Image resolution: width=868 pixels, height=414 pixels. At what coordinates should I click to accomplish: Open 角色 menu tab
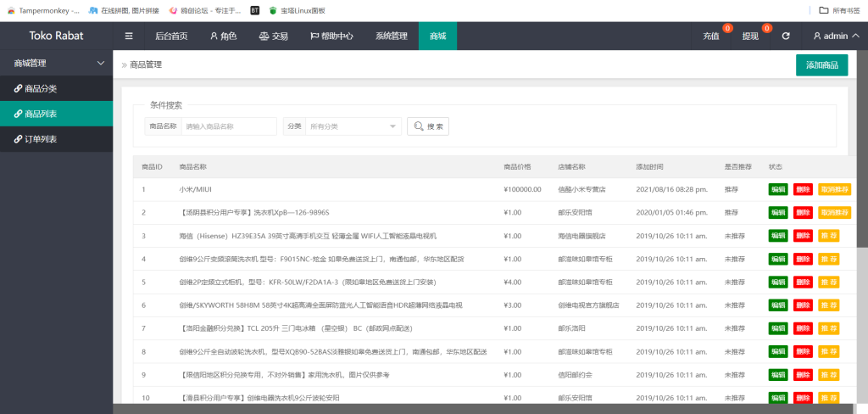coord(223,36)
